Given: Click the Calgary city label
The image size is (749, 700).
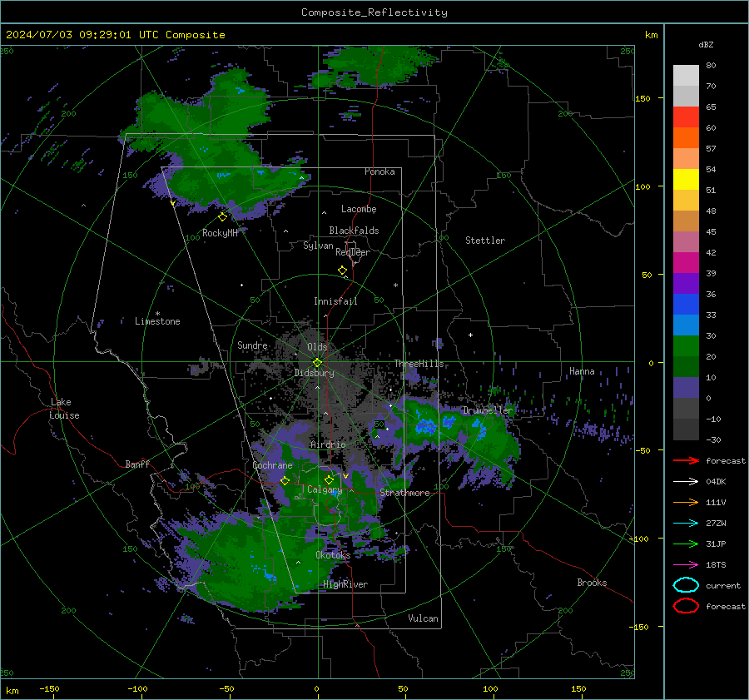Looking at the screenshot, I should [x=325, y=489].
